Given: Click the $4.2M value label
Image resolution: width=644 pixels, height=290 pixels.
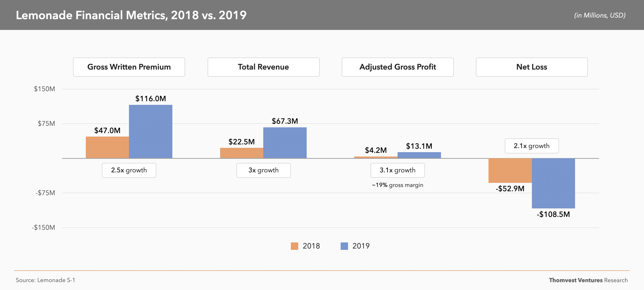Looking at the screenshot, I should (x=376, y=150).
